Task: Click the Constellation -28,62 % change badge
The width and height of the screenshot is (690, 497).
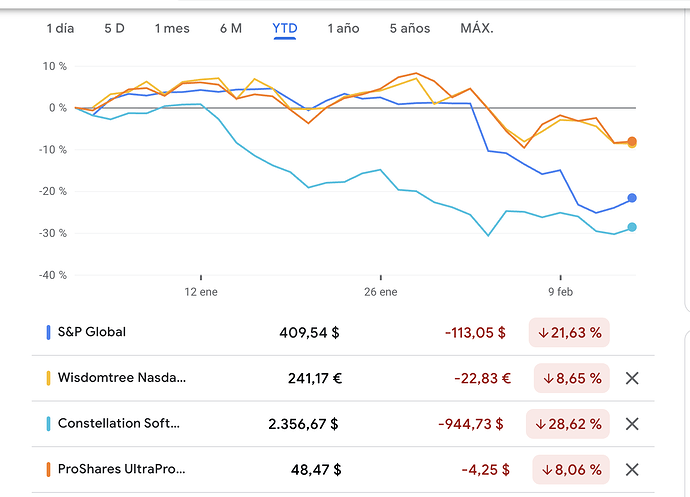Action: point(569,423)
